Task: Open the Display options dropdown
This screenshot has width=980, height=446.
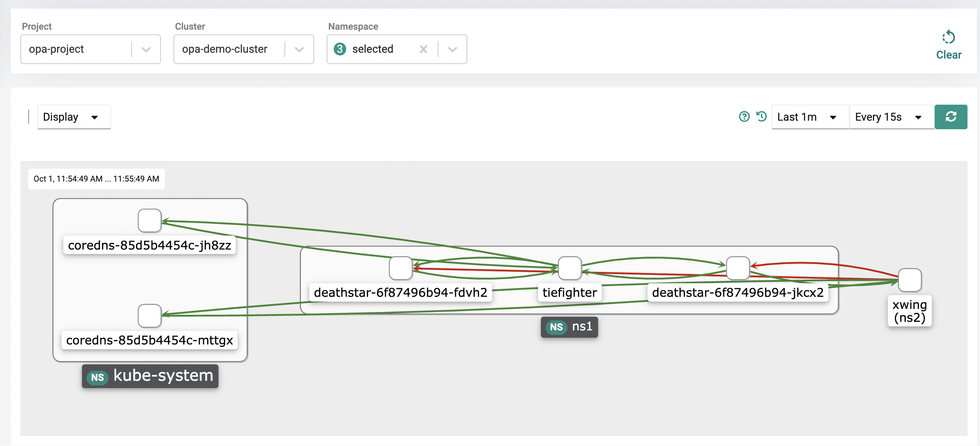Action: pyautogui.click(x=74, y=117)
